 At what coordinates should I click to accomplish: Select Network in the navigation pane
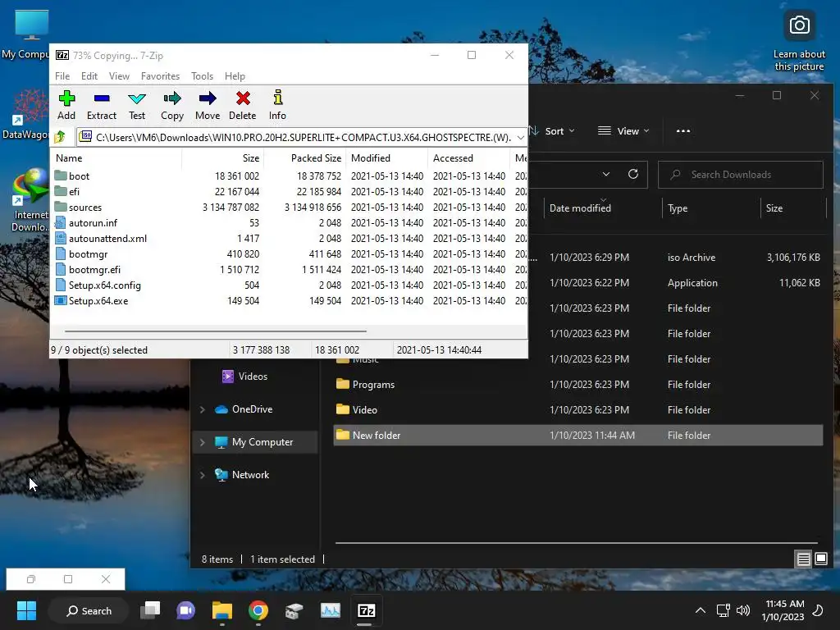[x=242, y=475]
